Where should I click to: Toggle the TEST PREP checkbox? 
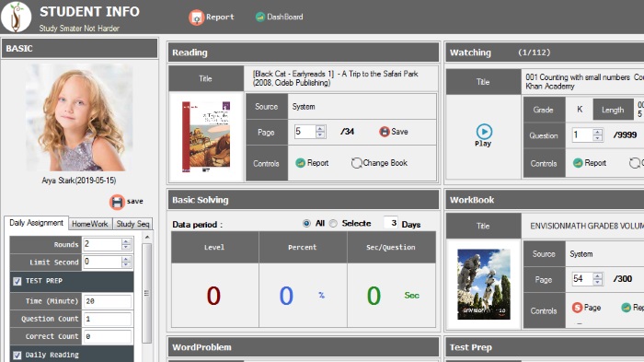pyautogui.click(x=17, y=281)
